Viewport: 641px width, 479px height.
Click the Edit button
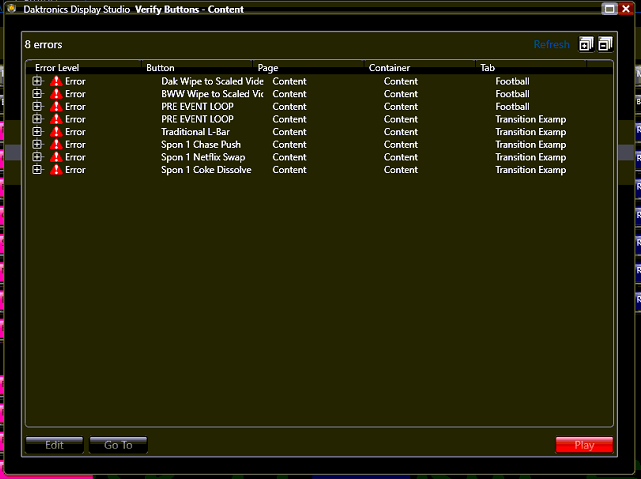coord(54,445)
